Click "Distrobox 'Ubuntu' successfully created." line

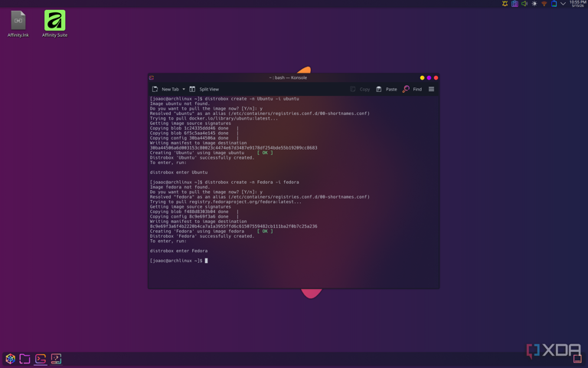[202, 158]
